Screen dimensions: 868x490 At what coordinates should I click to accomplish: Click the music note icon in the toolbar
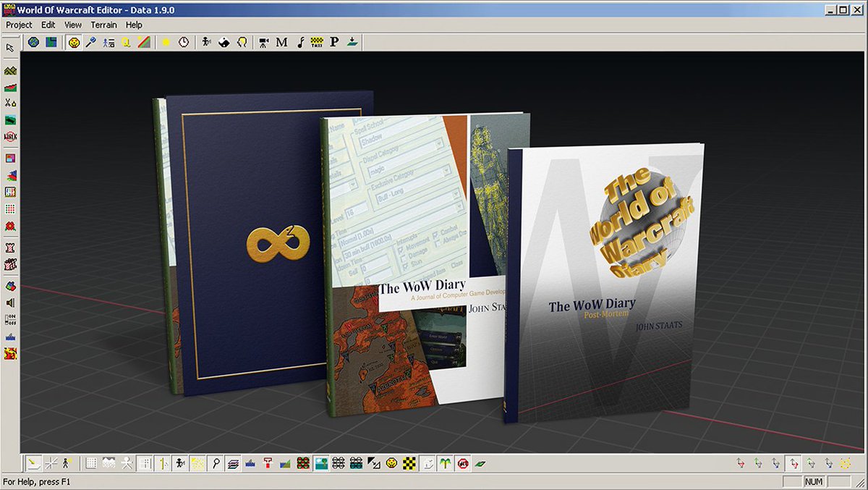[x=301, y=41]
